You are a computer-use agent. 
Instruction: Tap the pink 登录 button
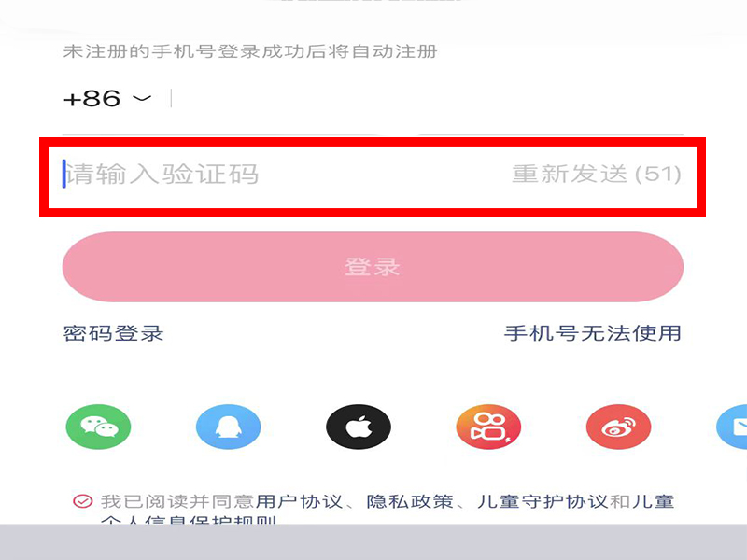373,267
